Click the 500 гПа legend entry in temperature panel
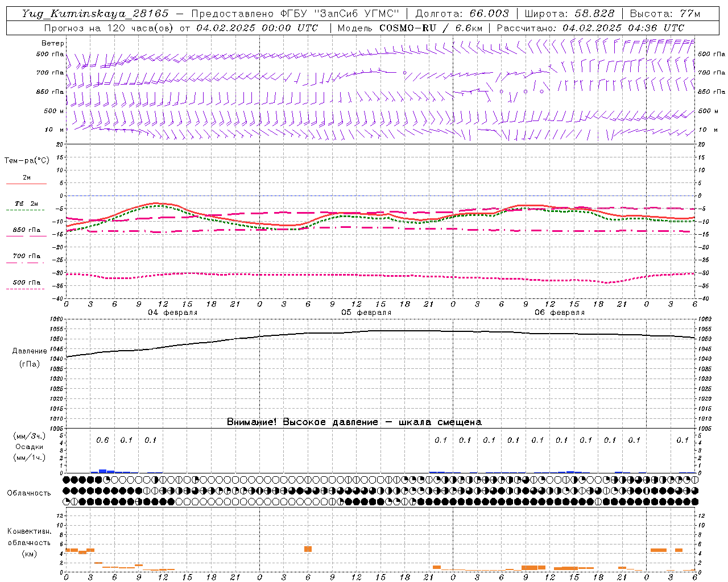The width and height of the screenshot is (728, 582). (26, 282)
